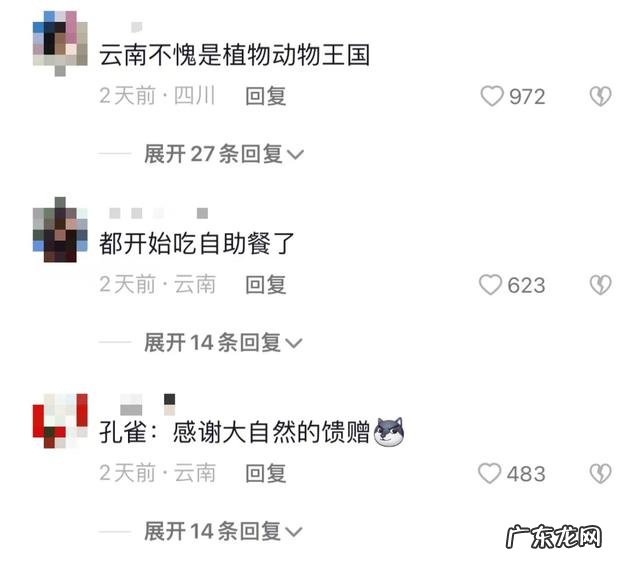
Task: Open the avatar beside 都开始吃自助餐了
Action: 60,229
